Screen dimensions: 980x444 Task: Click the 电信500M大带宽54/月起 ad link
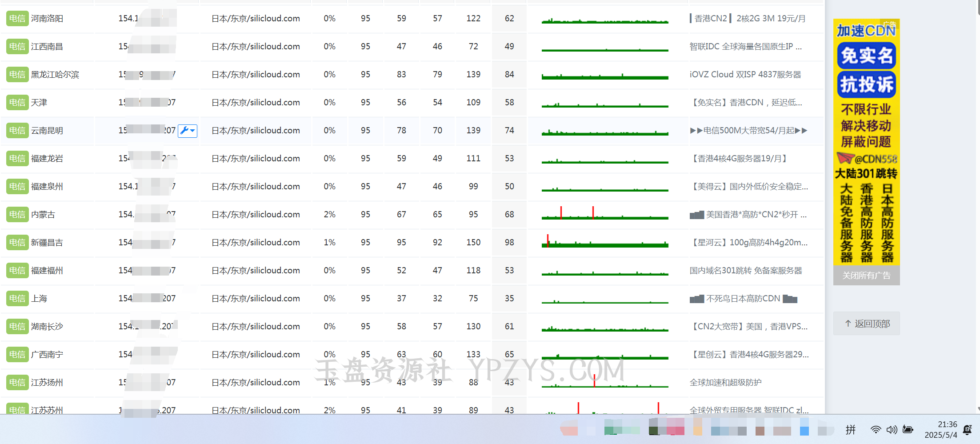pyautogui.click(x=748, y=131)
